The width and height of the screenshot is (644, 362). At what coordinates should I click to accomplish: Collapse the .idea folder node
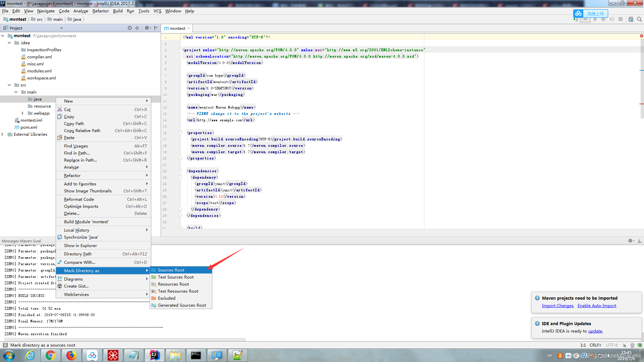(9, 43)
